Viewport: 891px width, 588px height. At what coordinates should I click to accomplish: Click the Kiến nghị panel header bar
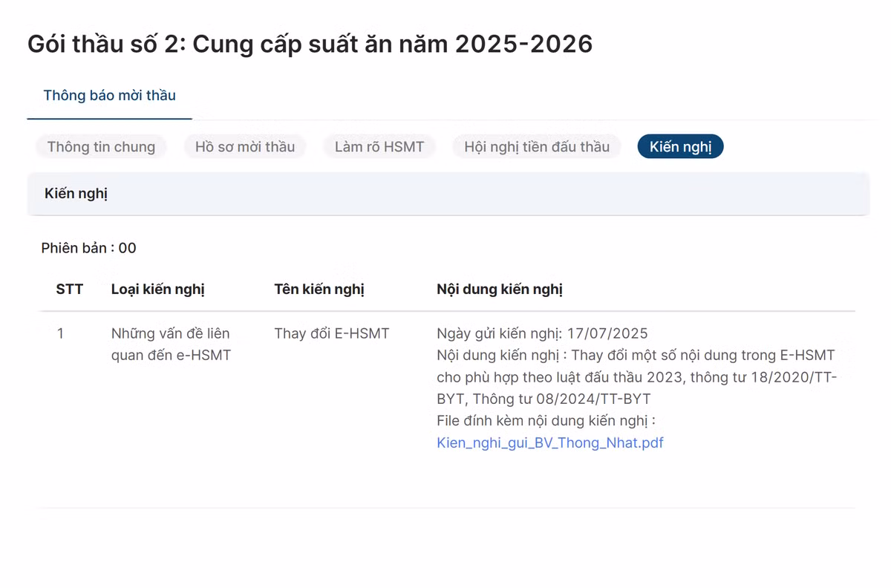click(448, 195)
